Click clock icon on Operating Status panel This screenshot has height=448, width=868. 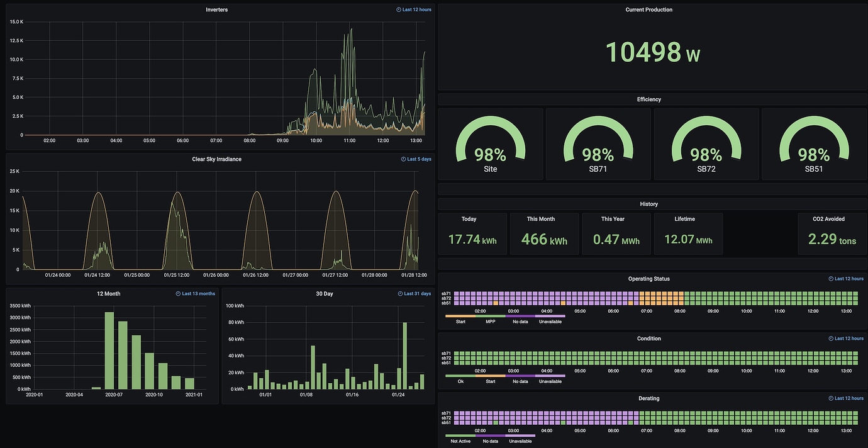click(x=831, y=279)
